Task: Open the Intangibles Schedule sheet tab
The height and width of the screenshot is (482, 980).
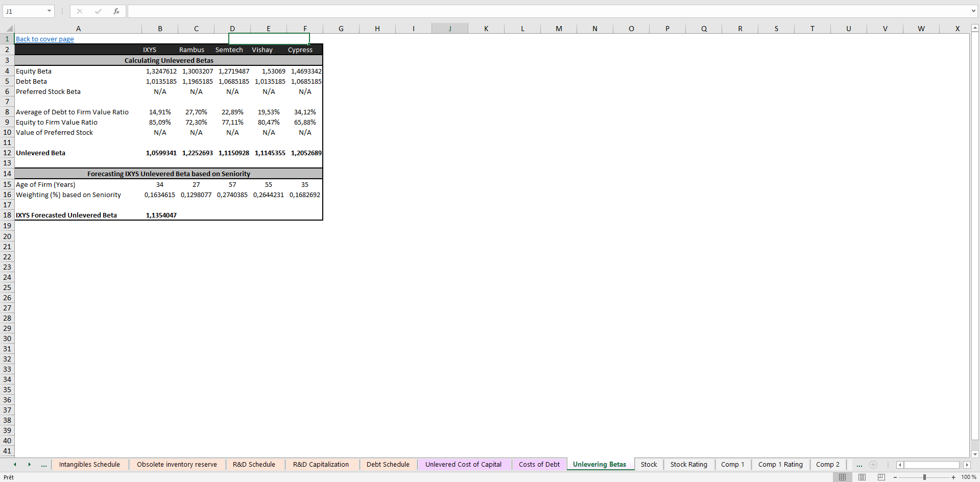Action: 89,465
